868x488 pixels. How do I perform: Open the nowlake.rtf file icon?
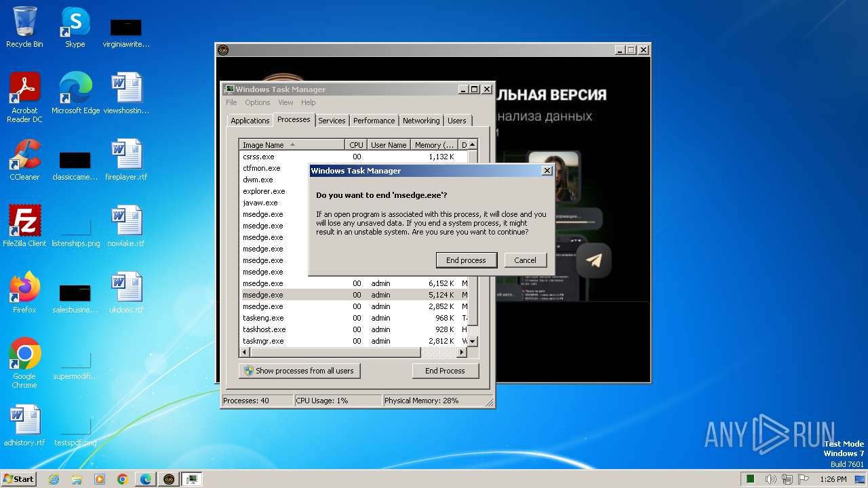126,226
